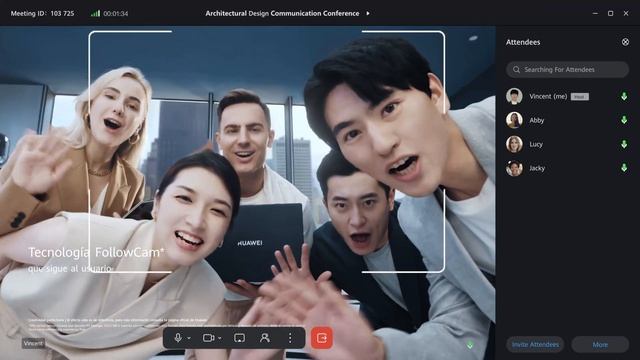Check the green signal strength icon
Viewport: 640px width, 360px height.
tap(95, 13)
